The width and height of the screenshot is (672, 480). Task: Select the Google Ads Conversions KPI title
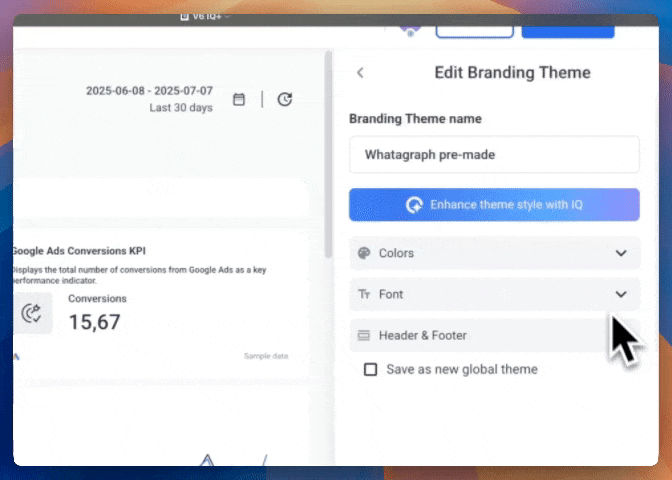(79, 251)
